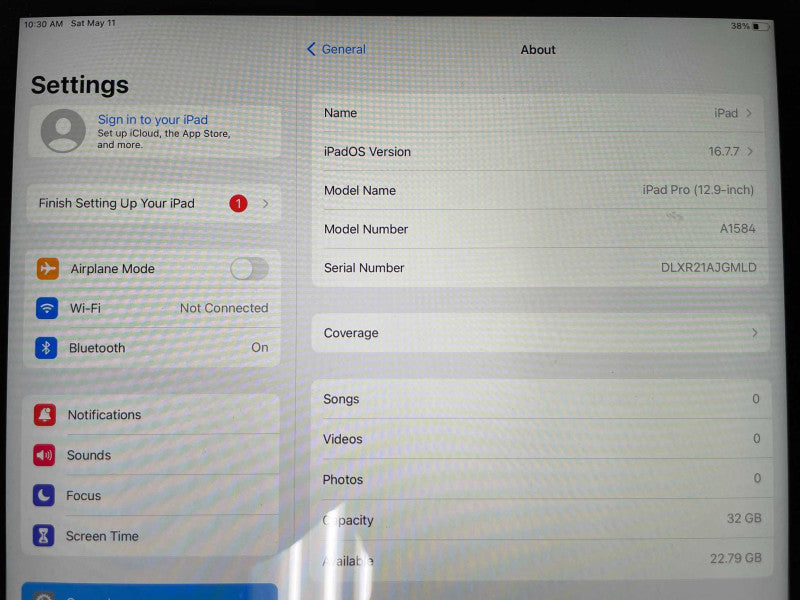The image size is (800, 600).
Task: Tap the Capacity 32 GB value
Action: tap(744, 518)
